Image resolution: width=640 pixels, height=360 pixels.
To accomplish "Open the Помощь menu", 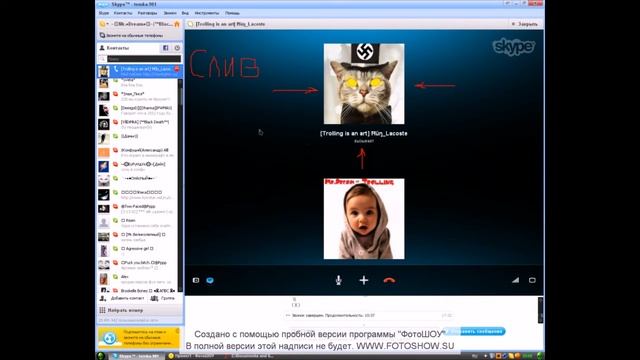I will pos(232,13).
